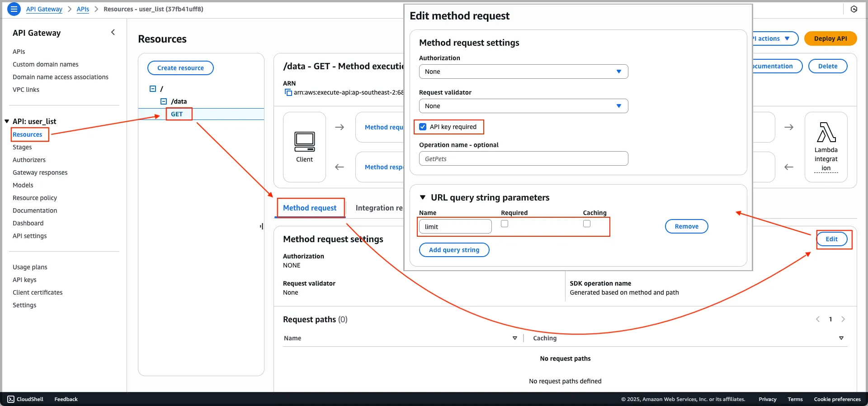Open CloudShell from the footer

[x=25, y=399]
